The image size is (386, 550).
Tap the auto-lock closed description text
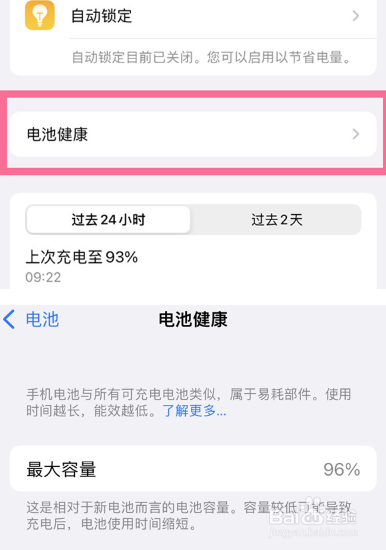pos(211,57)
